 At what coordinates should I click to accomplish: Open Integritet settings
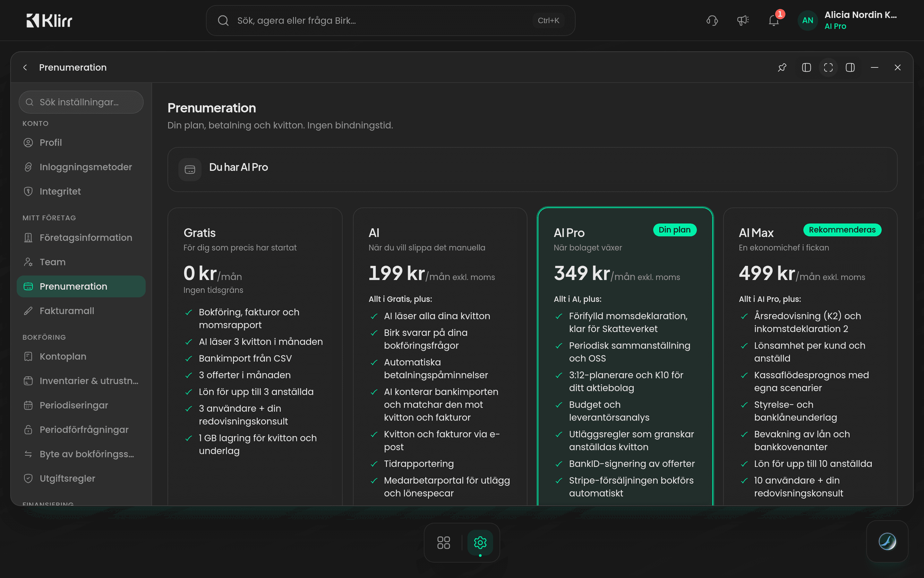pyautogui.click(x=81, y=191)
